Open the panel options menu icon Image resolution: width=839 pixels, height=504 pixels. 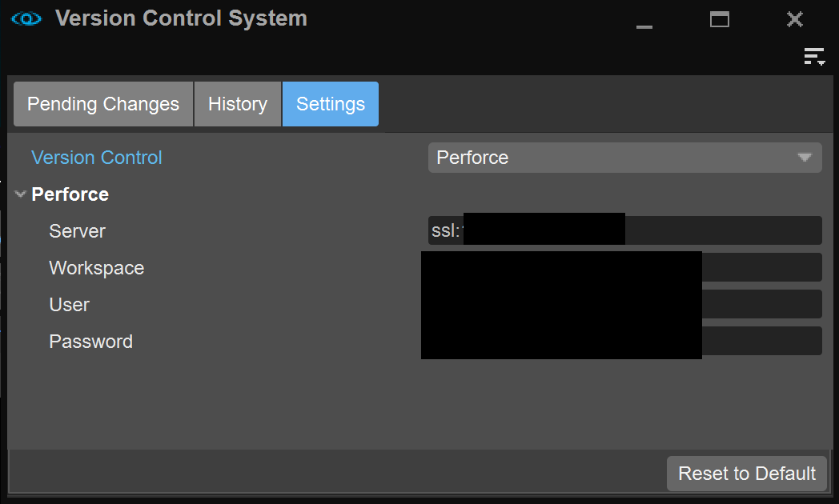tap(814, 56)
